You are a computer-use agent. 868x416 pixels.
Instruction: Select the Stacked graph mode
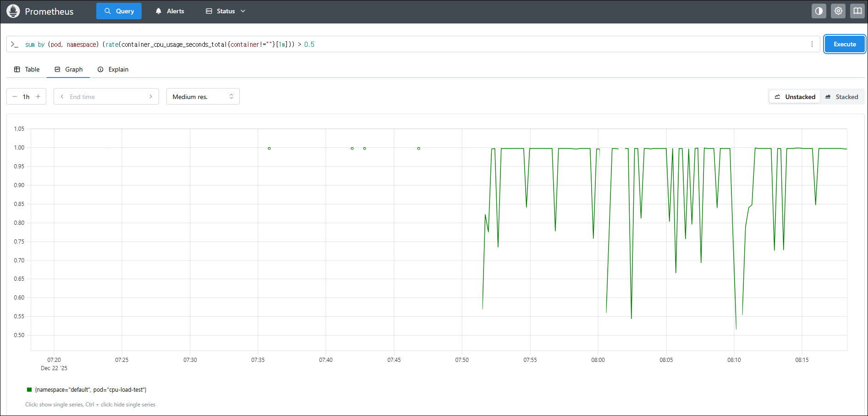(841, 97)
